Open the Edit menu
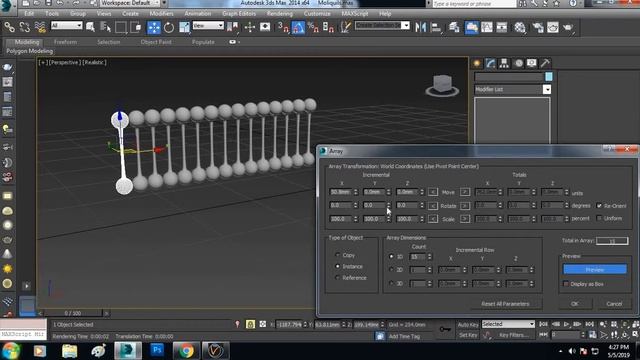This screenshot has height=360, width=640. (29, 13)
